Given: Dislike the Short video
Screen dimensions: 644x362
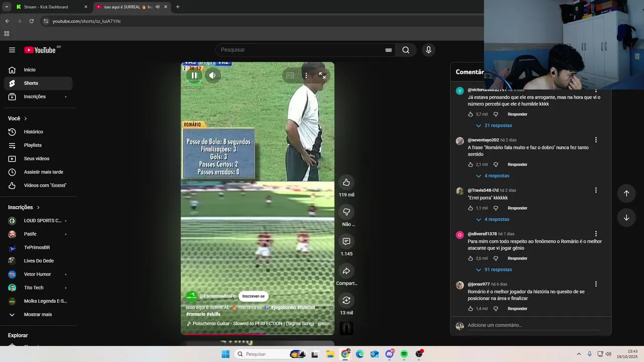Looking at the screenshot, I should pyautogui.click(x=346, y=212).
